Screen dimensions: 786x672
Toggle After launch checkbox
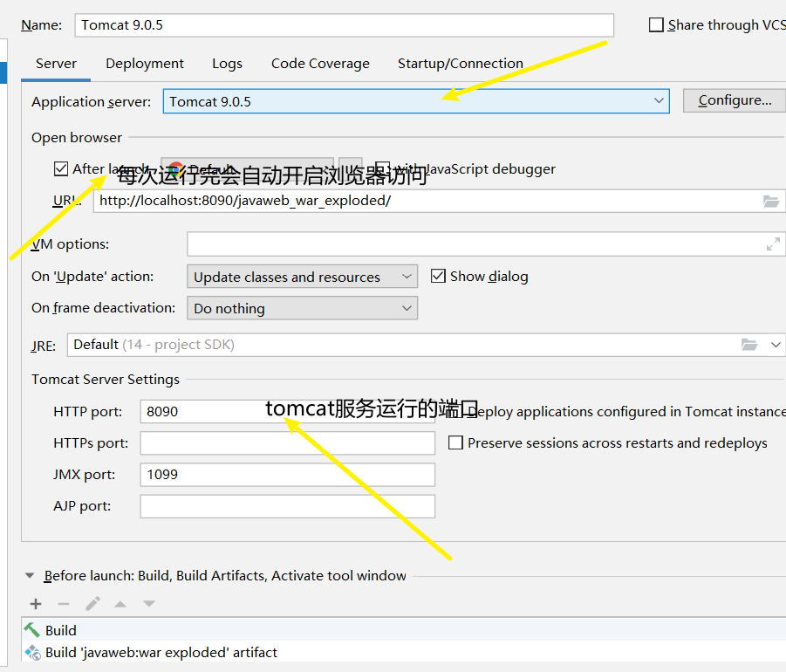click(x=61, y=169)
